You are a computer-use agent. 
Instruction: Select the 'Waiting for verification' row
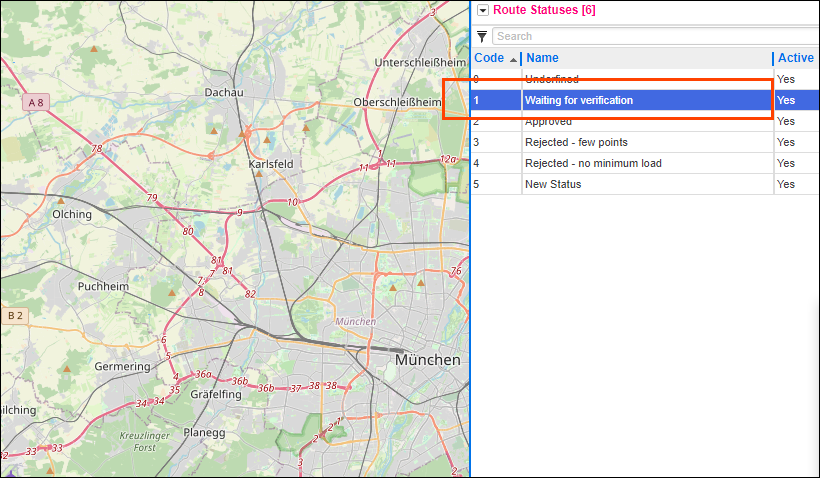[x=644, y=100]
